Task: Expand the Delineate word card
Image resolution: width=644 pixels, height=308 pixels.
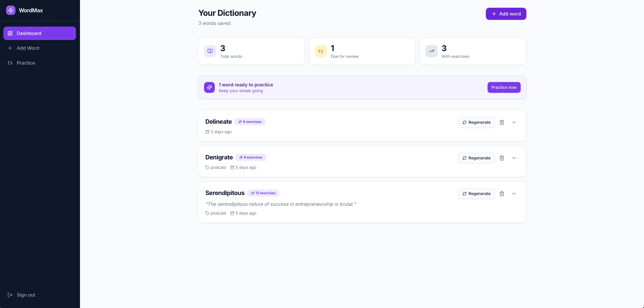Action: tap(514, 123)
